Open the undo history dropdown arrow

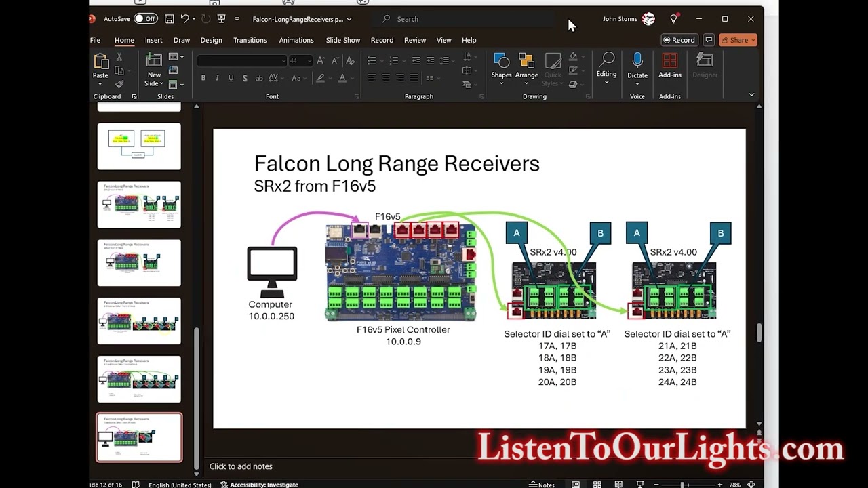tap(194, 19)
